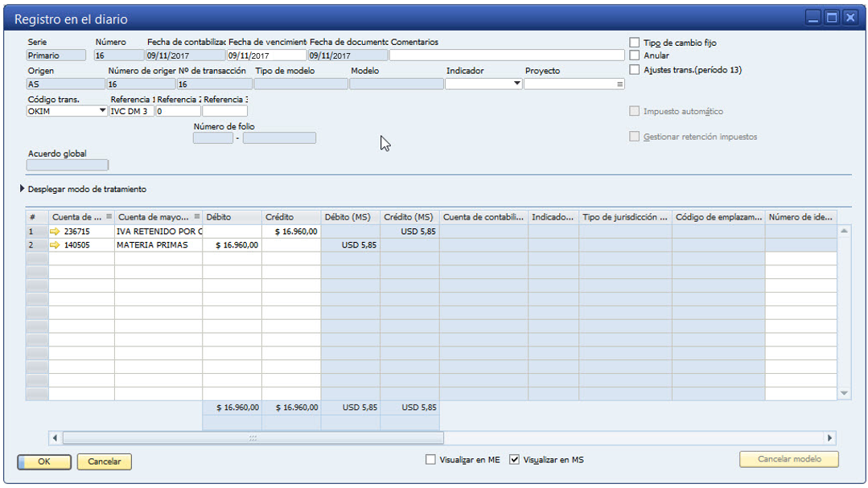Click the Débito column header
868x488 pixels.
(x=232, y=217)
